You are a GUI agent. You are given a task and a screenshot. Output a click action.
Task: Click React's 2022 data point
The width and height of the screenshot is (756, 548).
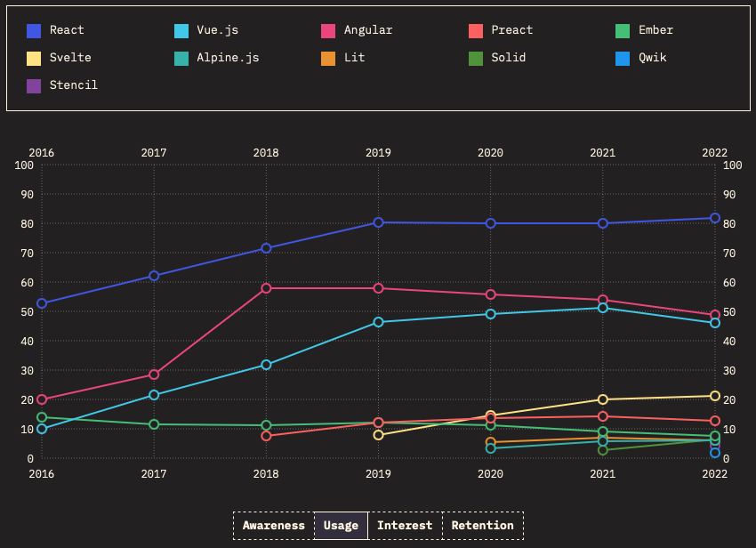715,218
